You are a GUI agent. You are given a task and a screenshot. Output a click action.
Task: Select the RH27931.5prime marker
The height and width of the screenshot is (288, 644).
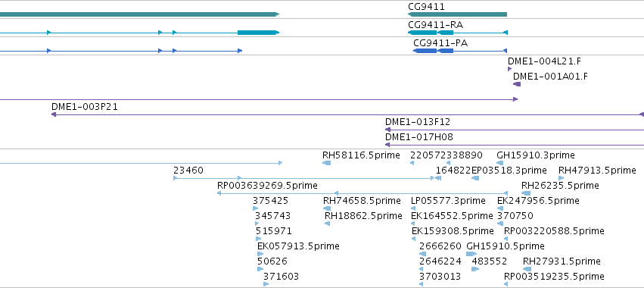(527, 269)
